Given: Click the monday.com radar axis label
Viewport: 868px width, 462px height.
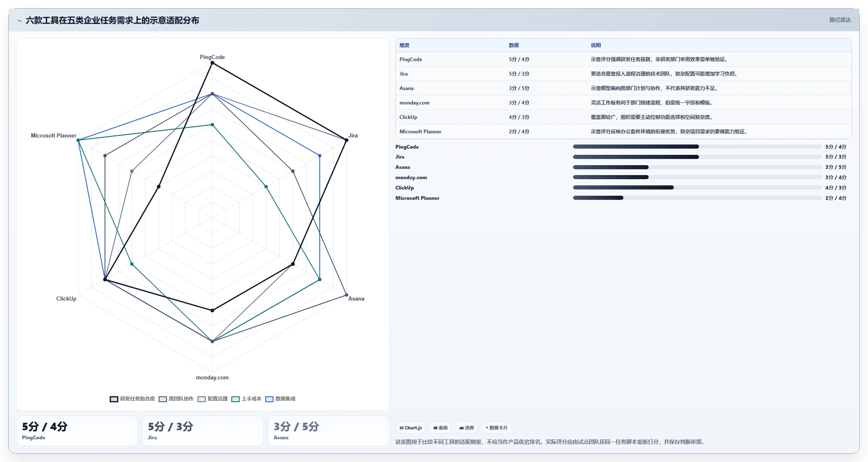Looking at the screenshot, I should click(x=212, y=377).
